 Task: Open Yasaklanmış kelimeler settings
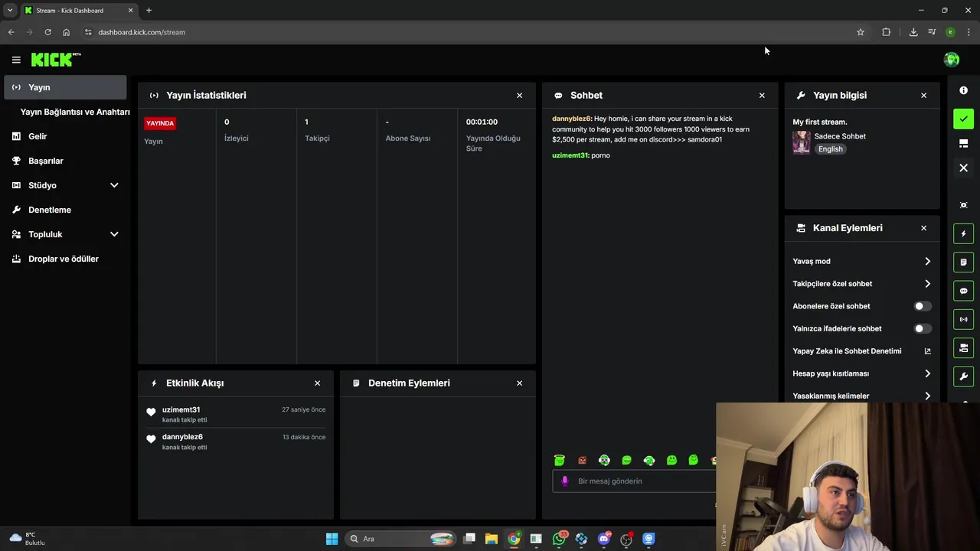(861, 396)
